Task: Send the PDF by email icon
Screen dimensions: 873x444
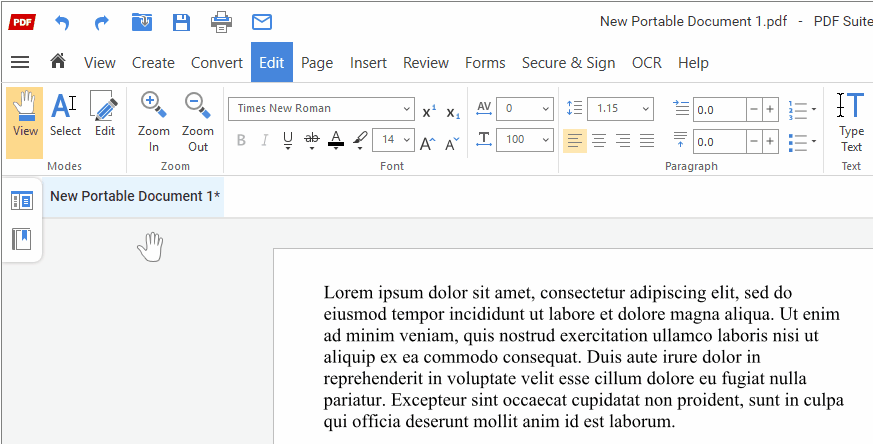Action: coord(262,22)
